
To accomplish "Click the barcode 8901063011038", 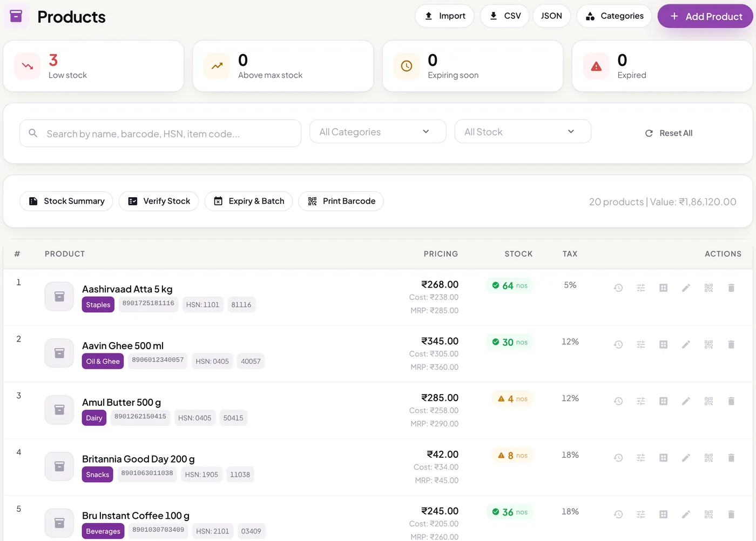I will coord(147,473).
